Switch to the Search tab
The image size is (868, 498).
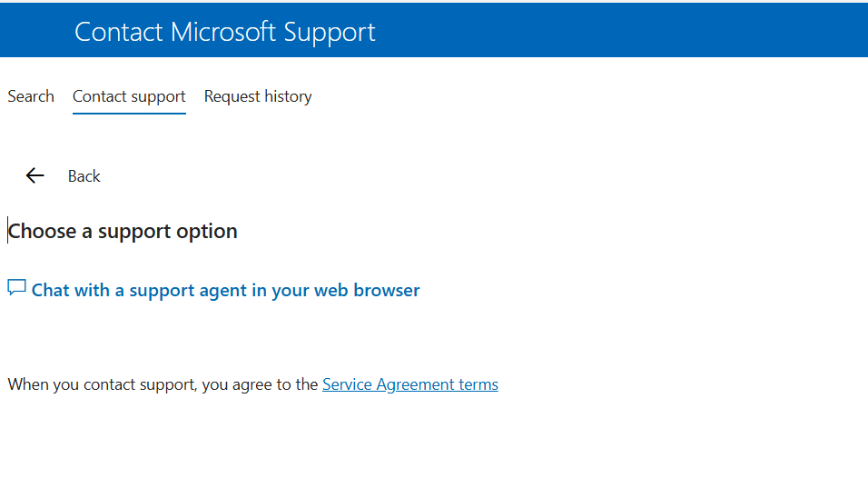[x=31, y=96]
